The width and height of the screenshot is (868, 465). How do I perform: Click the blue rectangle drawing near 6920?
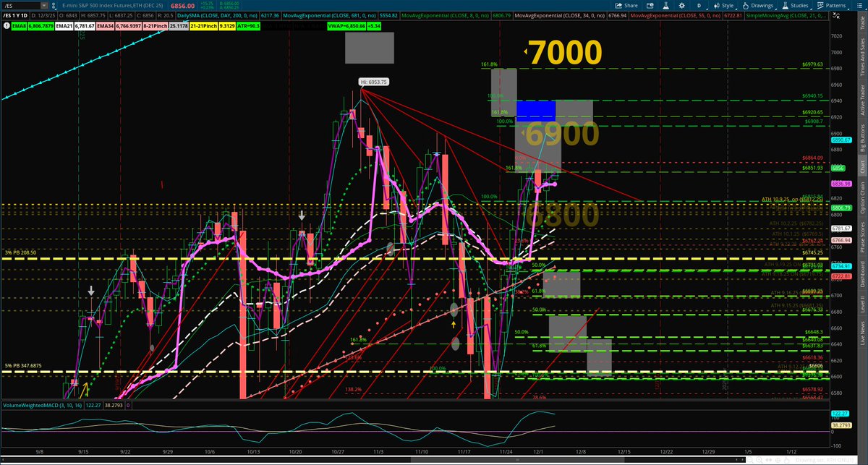point(536,111)
